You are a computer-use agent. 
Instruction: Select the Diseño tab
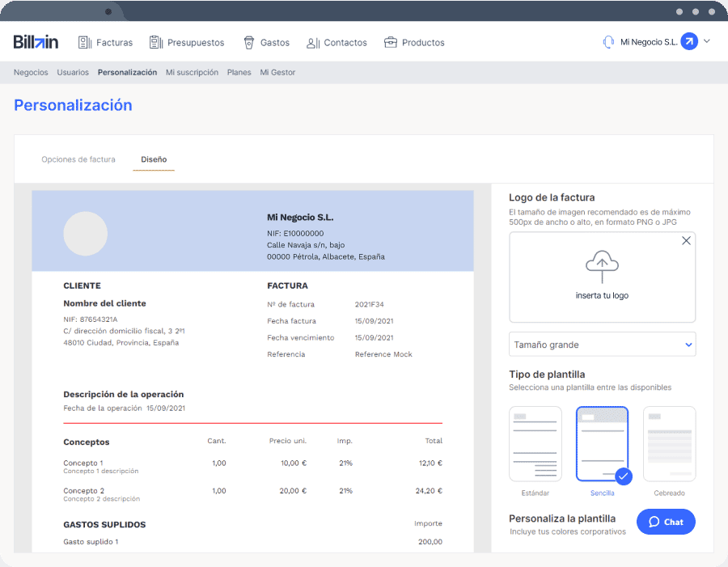[154, 159]
